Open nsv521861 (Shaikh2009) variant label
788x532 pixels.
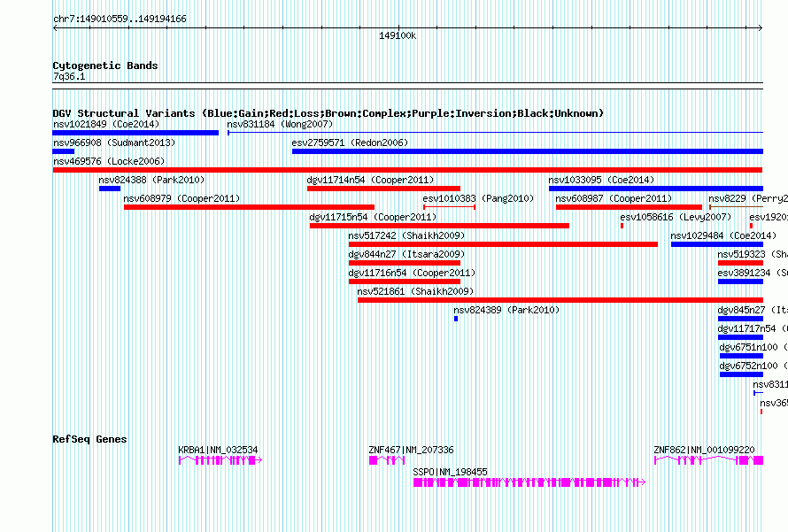(415, 291)
